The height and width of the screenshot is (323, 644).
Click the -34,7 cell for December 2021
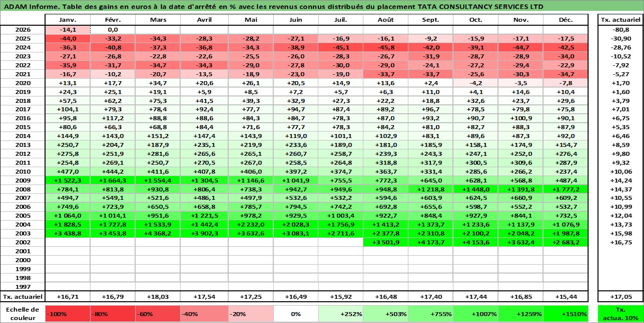[x=566, y=74]
